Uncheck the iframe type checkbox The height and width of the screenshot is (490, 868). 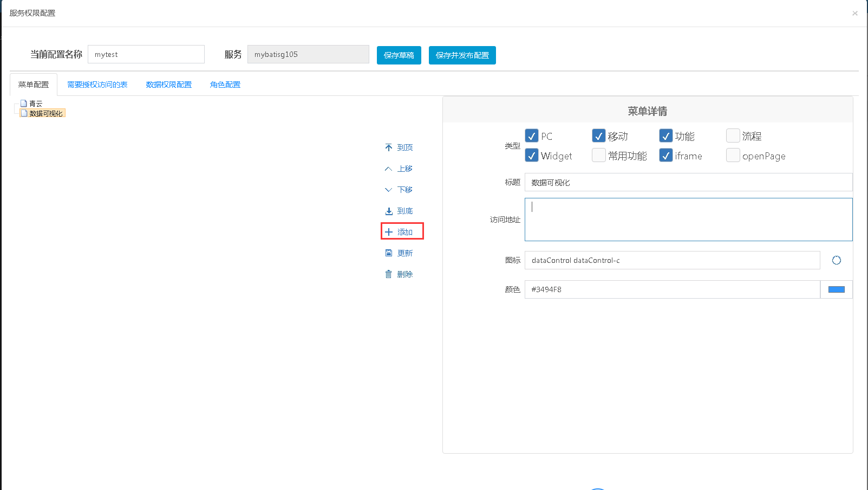(666, 155)
